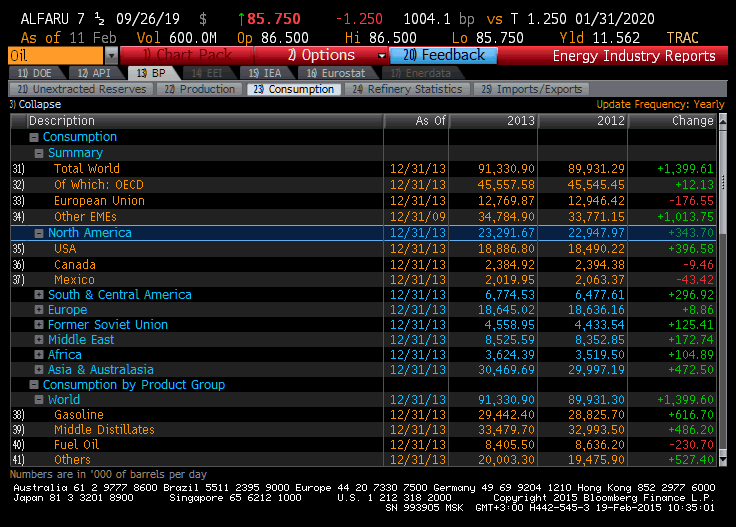This screenshot has height=527, width=736.
Task: Click Energy Industry Reports title
Action: pyautogui.click(x=634, y=56)
